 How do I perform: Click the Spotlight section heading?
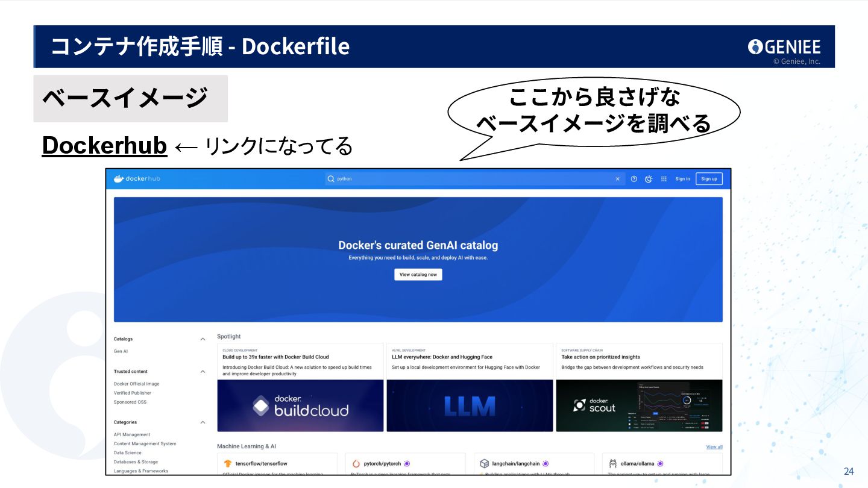[228, 336]
